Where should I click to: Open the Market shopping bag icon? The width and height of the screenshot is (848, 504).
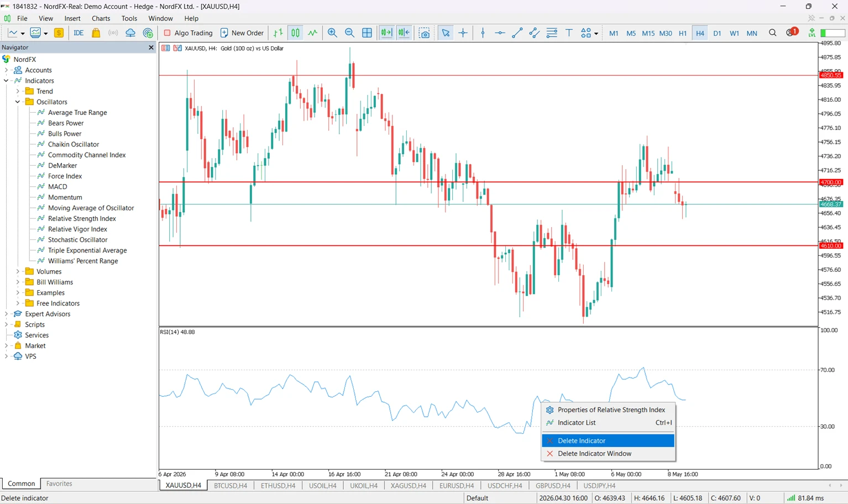pyautogui.click(x=96, y=33)
